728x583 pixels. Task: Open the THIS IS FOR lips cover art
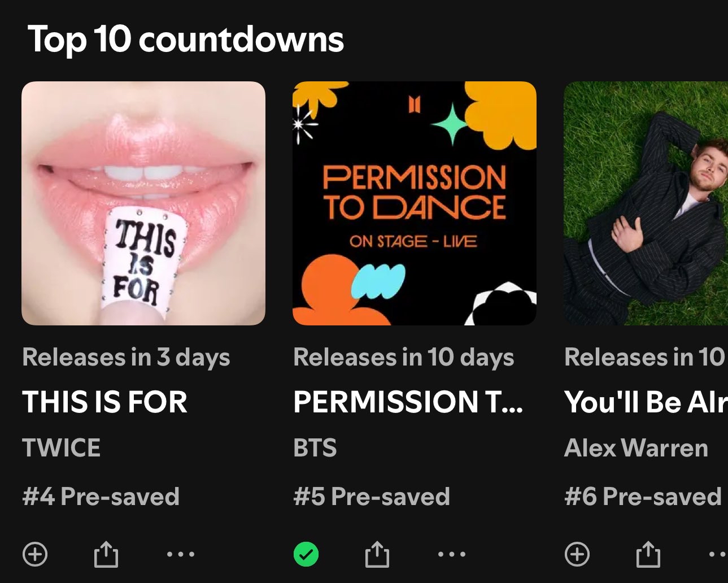(143, 203)
